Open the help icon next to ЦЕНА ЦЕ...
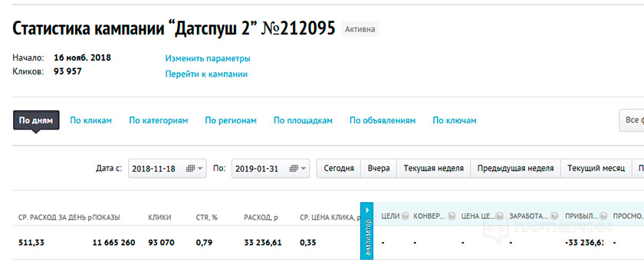Viewport: 644px width, 278px height. tap(499, 216)
